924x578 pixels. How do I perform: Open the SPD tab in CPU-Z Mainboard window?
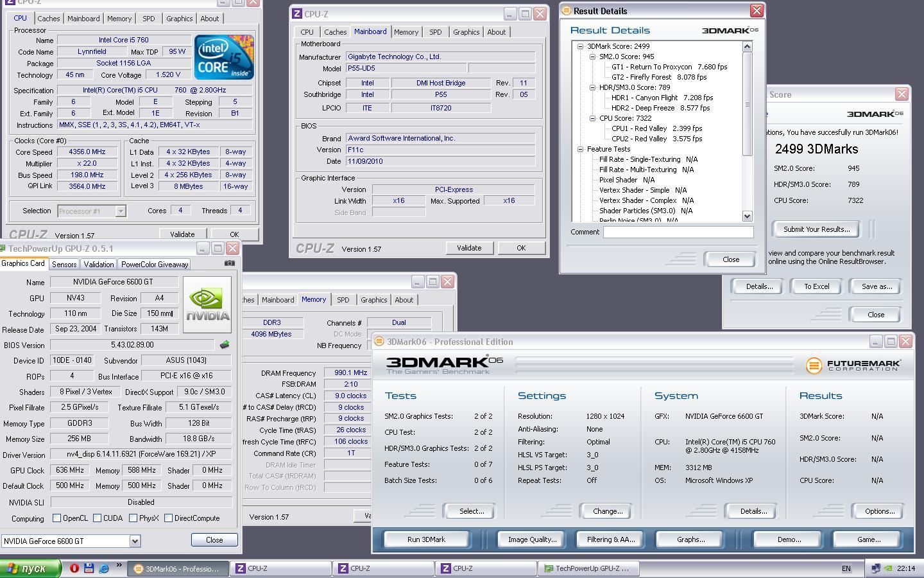point(436,32)
